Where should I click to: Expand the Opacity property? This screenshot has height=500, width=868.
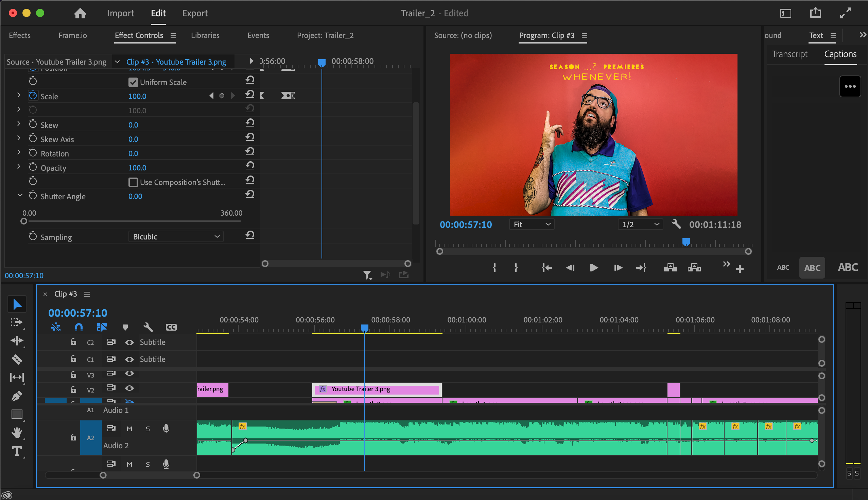click(19, 167)
